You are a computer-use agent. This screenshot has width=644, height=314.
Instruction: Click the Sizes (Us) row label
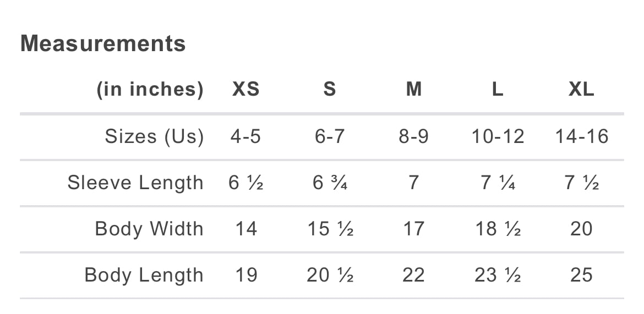[x=154, y=136]
